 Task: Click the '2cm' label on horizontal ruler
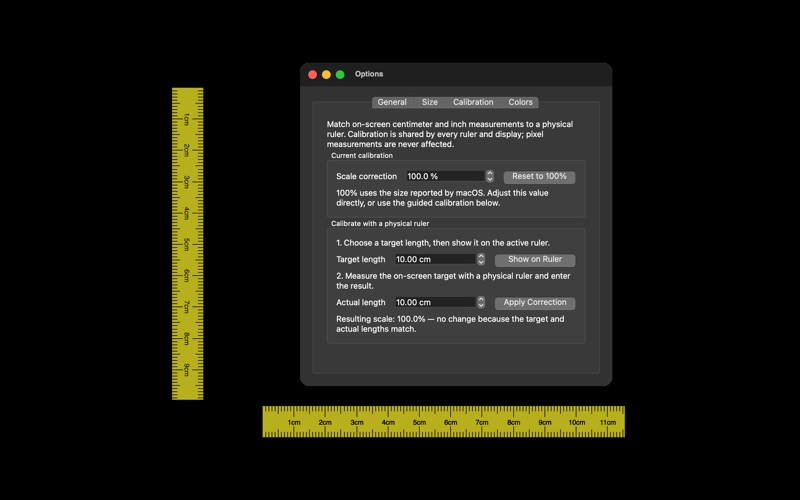coord(325,422)
